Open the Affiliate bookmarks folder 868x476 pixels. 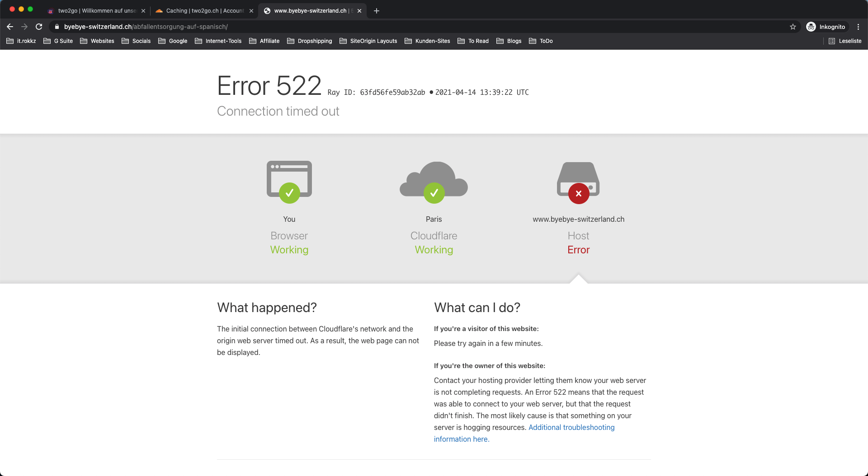(264, 41)
